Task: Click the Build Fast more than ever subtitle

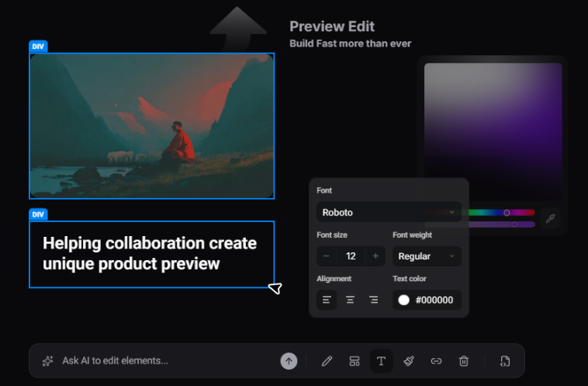Action: (351, 43)
